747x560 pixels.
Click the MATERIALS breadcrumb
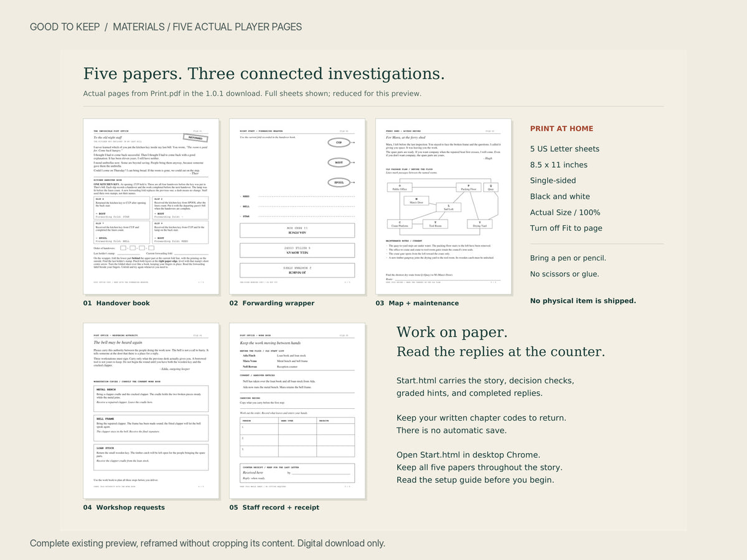pyautogui.click(x=137, y=27)
